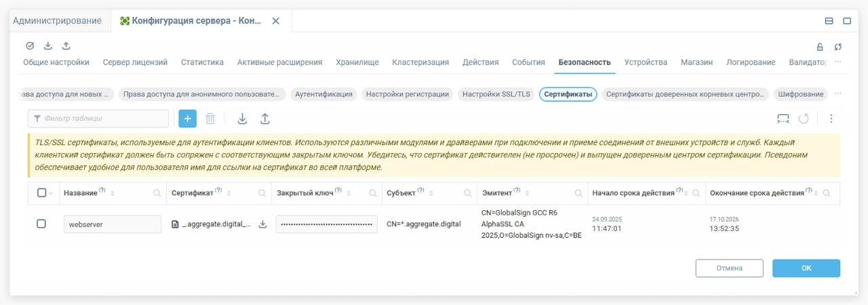Click search icon in Начало срока действия header
Screen dimensions: 868x305
point(695,193)
